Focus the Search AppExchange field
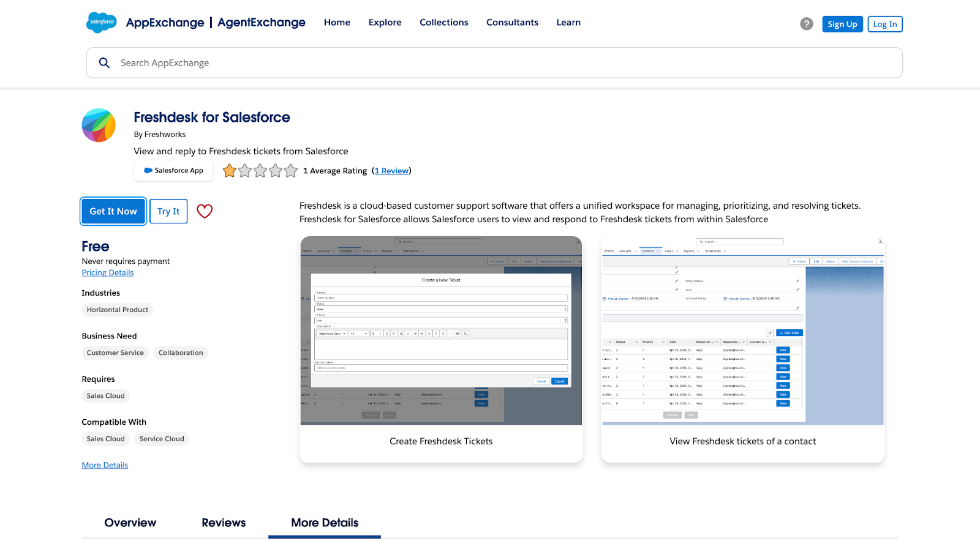980x541 pixels. [x=494, y=63]
